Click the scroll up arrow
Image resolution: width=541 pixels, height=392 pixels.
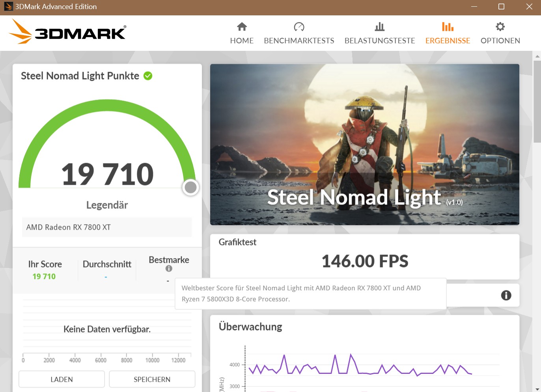(x=537, y=56)
